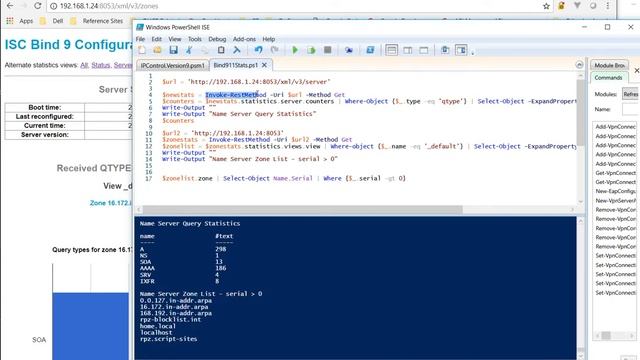Click 'Name Server Query Statistics' console heading
Screen dimensions: 640x360
pos(190,223)
